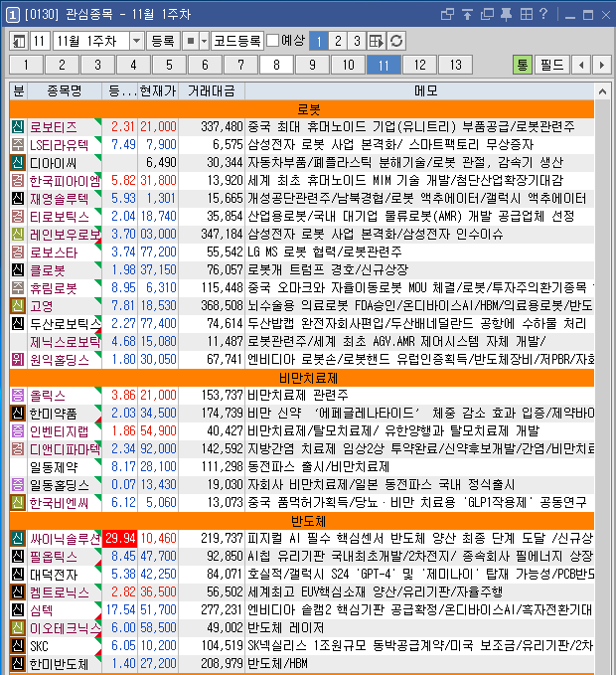
Task: Toggle the green 통 button
Action: 523,65
